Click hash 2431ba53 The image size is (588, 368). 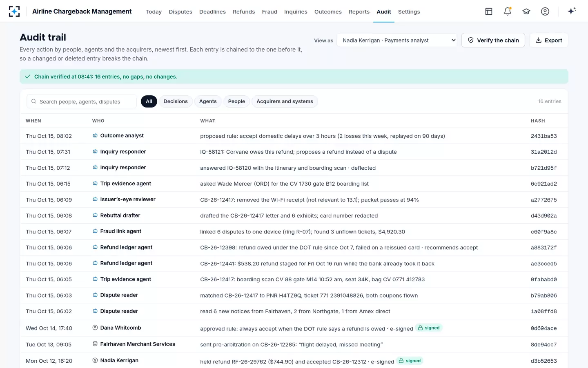click(544, 136)
